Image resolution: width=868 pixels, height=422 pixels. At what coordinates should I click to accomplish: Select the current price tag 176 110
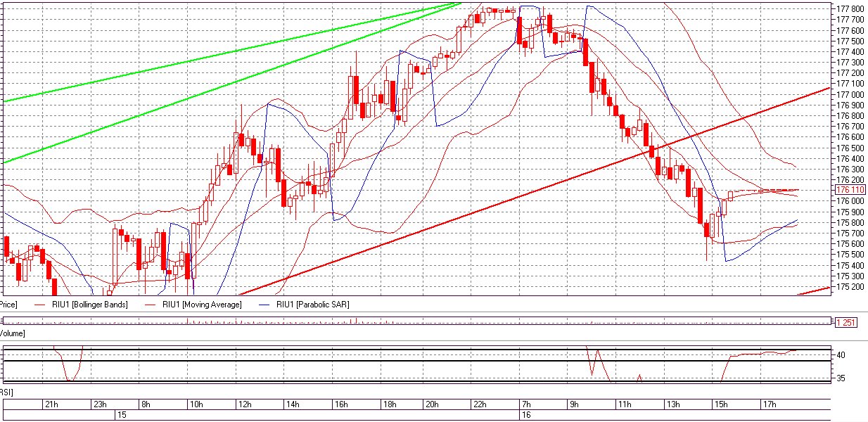849,190
